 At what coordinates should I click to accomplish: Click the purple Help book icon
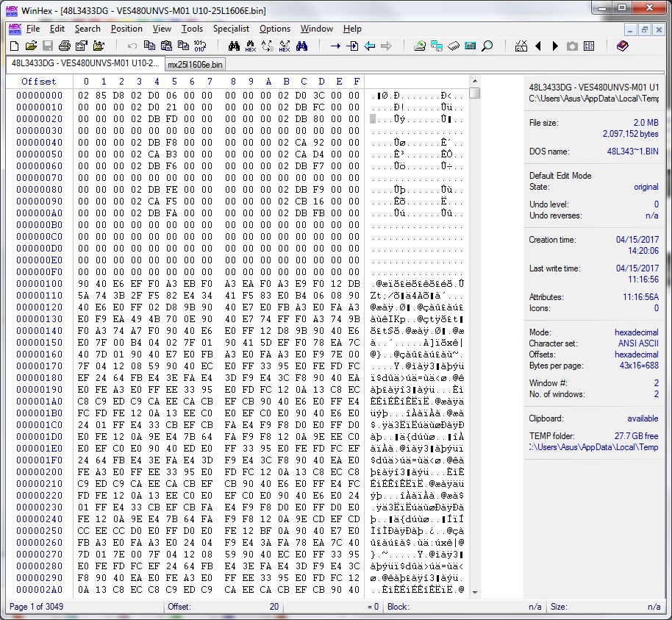coord(623,46)
